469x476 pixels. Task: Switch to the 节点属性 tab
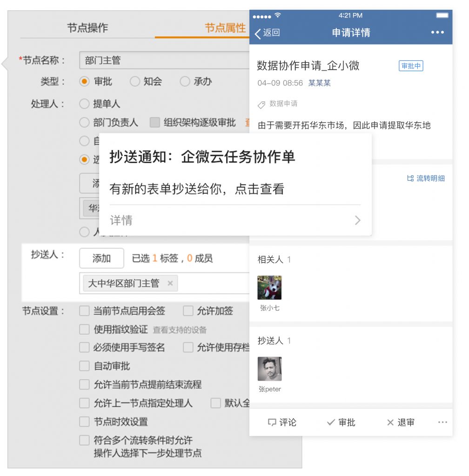tap(225, 28)
